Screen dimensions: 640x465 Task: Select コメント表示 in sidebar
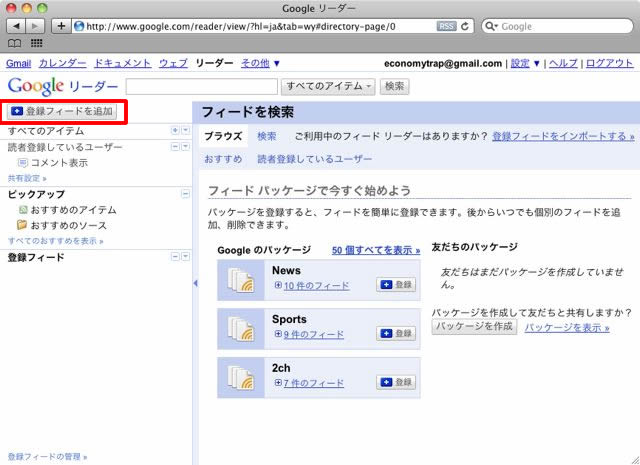(59, 163)
